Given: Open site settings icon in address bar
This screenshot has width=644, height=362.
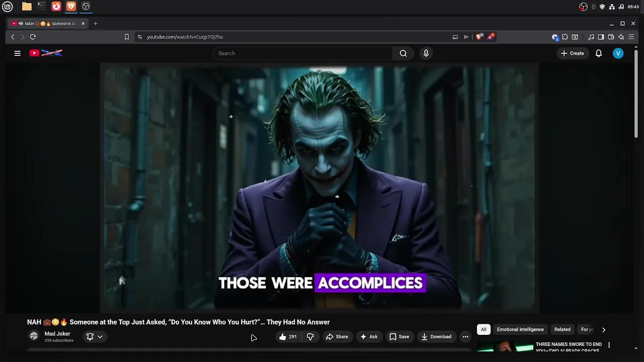Looking at the screenshot, I should click(140, 37).
